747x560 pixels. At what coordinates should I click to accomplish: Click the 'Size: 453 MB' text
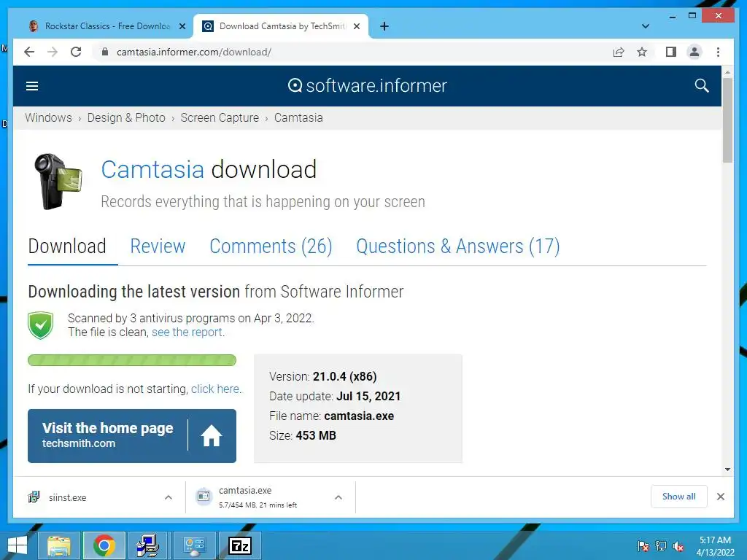303,436
